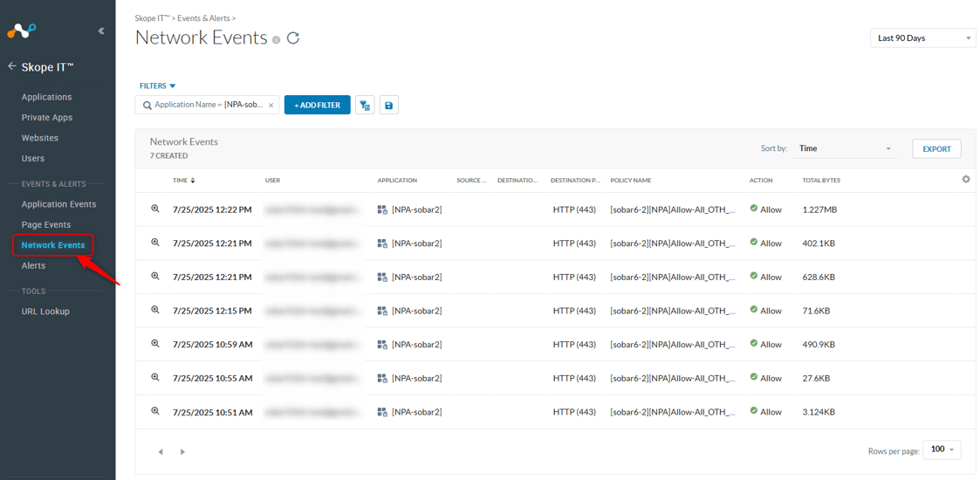Viewport: 980px width, 480px height.
Task: Toggle sort order on Time column
Action: tap(193, 181)
